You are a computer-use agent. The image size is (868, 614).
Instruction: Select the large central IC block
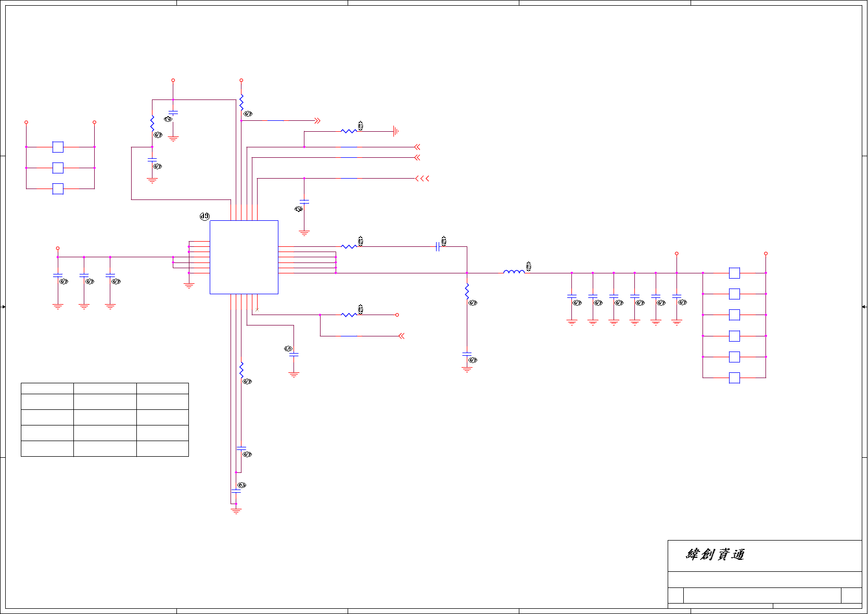[244, 257]
